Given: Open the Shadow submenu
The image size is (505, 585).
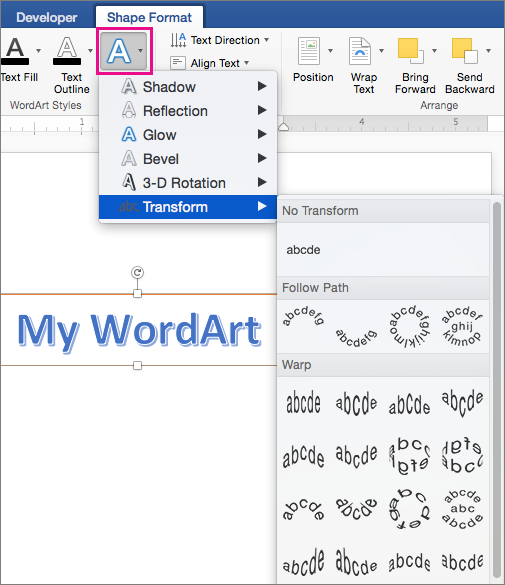Looking at the screenshot, I should pyautogui.click(x=188, y=87).
